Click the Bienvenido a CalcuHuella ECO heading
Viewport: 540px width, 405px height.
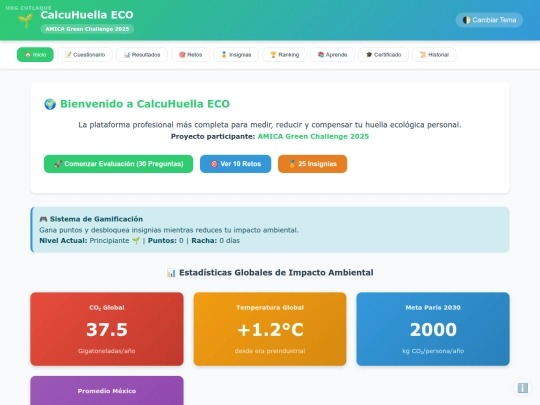[145, 104]
